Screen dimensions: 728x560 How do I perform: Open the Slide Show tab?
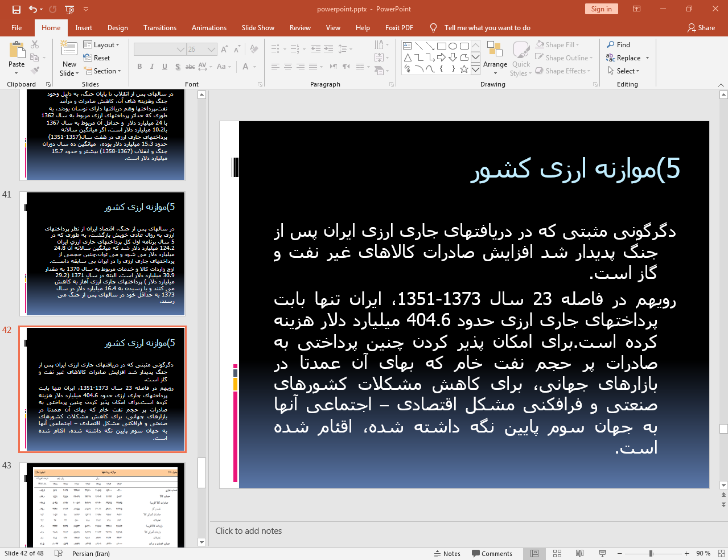[258, 28]
